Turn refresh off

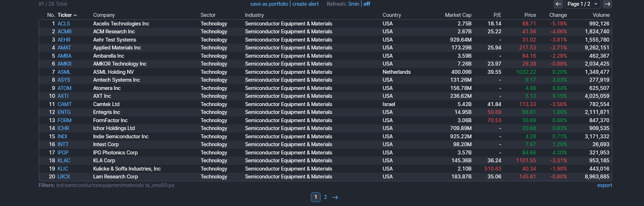367,4
